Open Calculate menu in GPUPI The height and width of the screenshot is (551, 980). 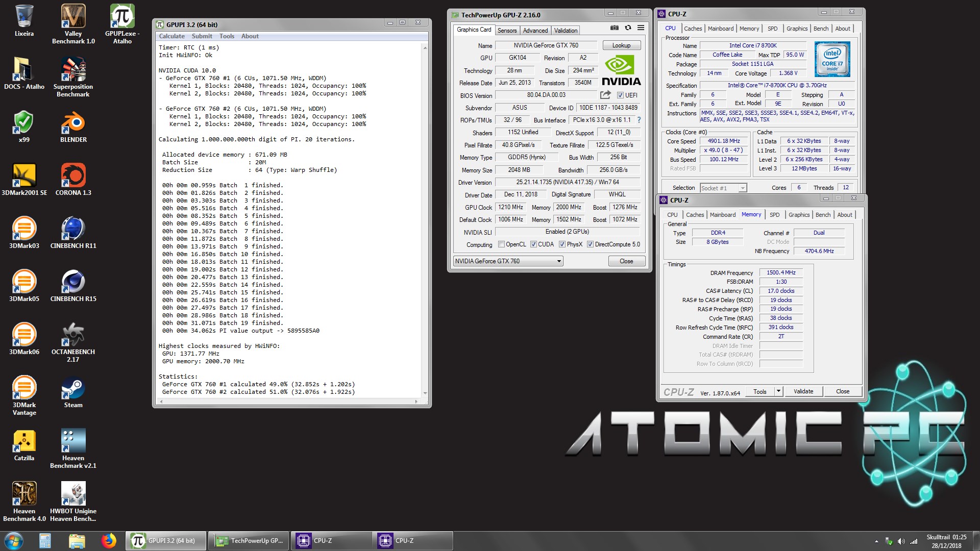click(171, 36)
